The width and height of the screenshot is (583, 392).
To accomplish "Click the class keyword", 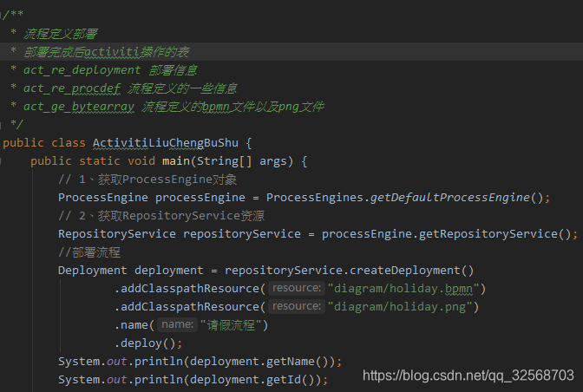I will (69, 143).
